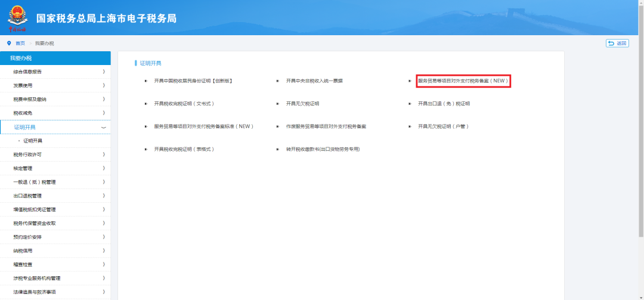This screenshot has width=644, height=300.
Task: Click the page vertical scrollbar
Action: coord(641,119)
